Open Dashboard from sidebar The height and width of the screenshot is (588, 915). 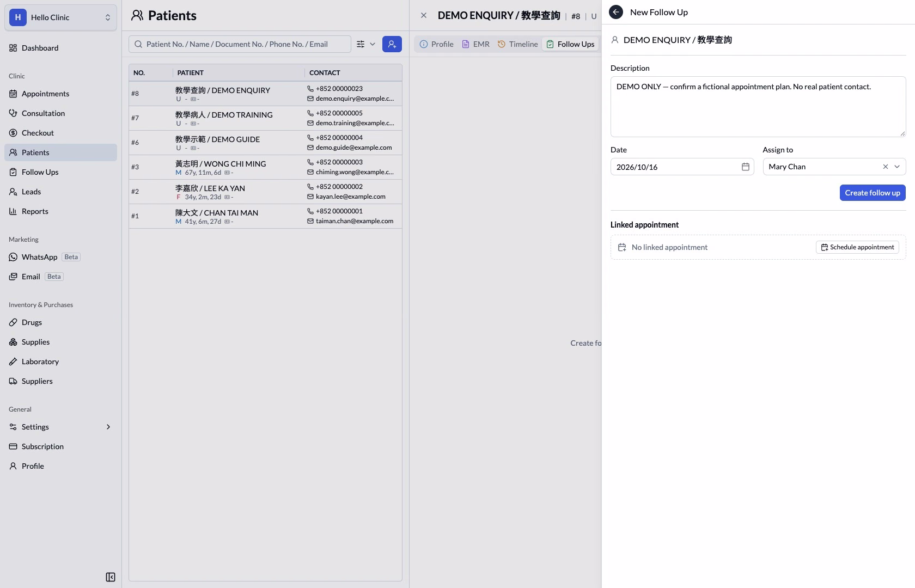(60, 48)
